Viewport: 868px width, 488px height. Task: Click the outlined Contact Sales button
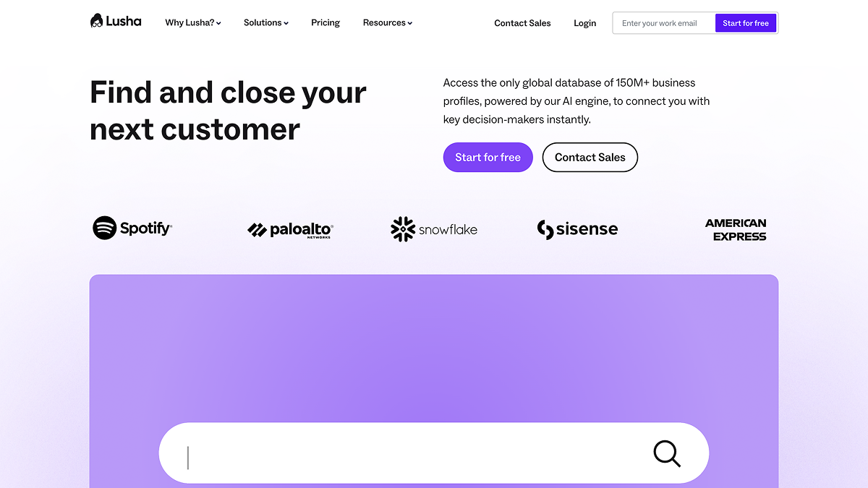coord(590,158)
